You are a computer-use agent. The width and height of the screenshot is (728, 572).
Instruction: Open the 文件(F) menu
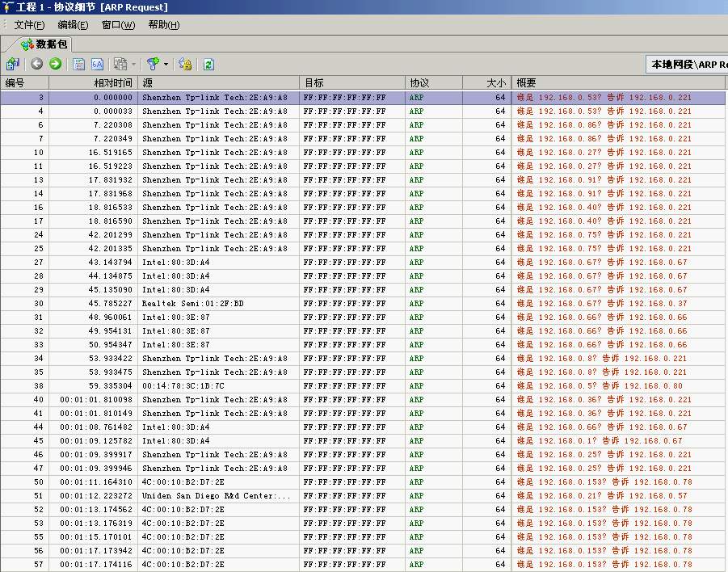click(29, 25)
